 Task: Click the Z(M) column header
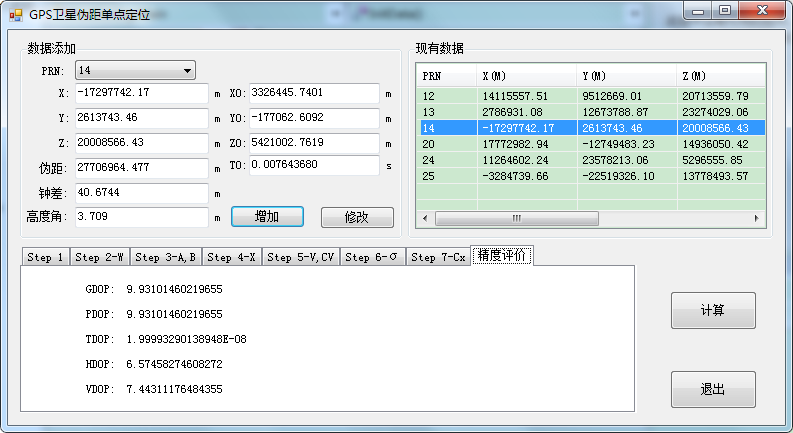tap(720, 76)
